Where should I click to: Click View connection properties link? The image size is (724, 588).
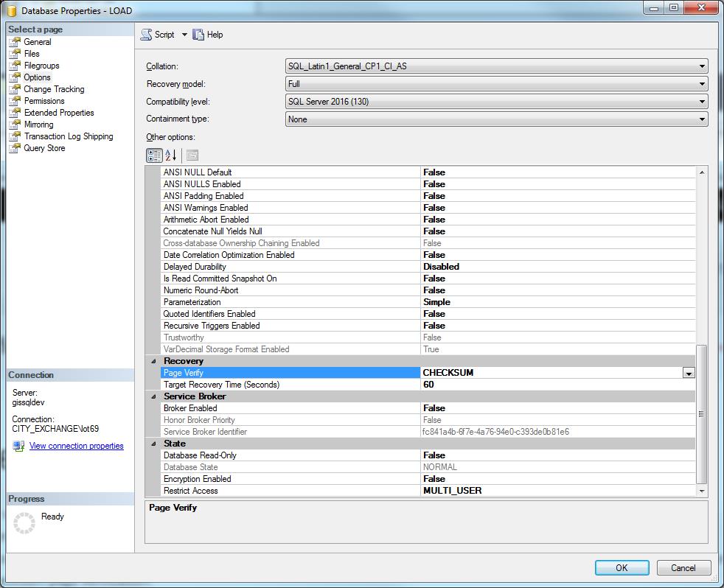[76, 446]
